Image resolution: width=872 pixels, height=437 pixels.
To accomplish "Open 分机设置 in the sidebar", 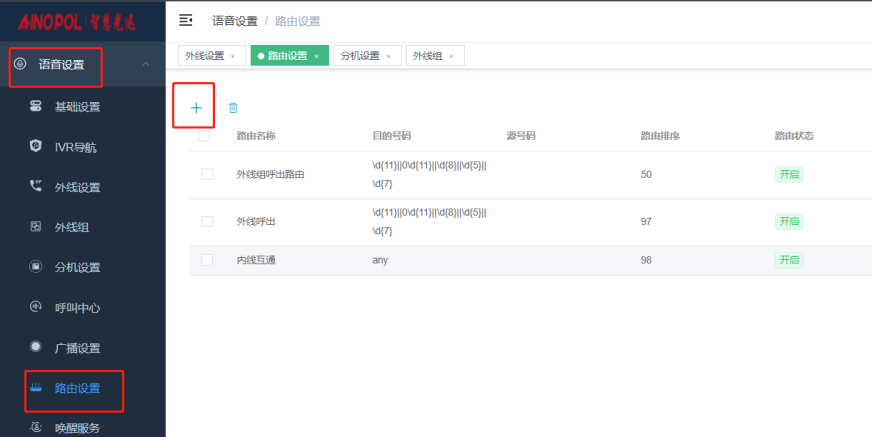I will [x=77, y=267].
